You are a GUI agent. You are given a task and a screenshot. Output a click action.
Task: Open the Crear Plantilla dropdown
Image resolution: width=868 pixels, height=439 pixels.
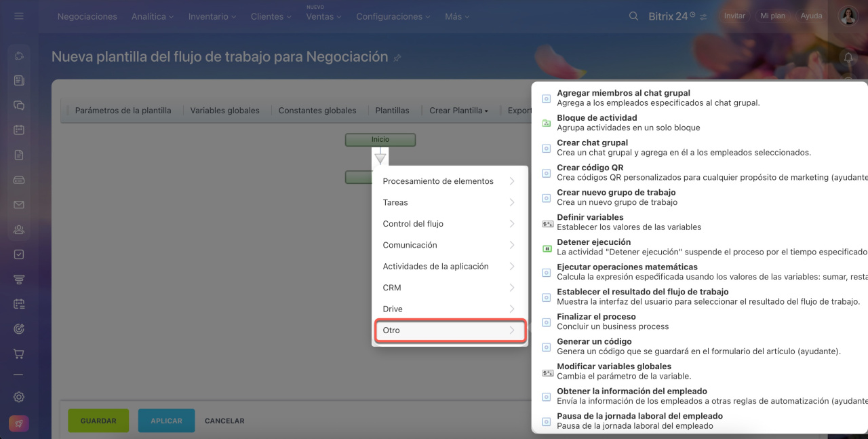click(458, 111)
